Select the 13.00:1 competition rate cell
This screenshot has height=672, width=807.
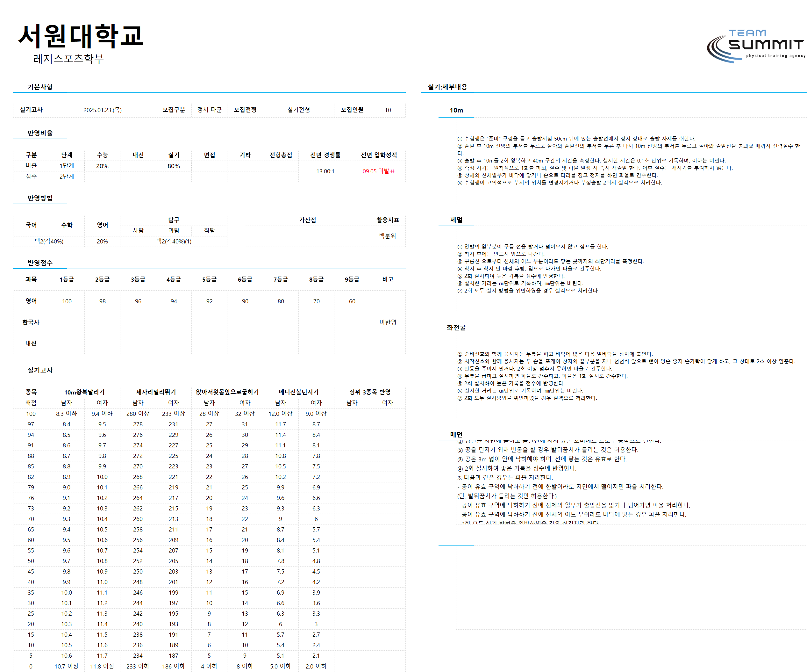pos(325,171)
